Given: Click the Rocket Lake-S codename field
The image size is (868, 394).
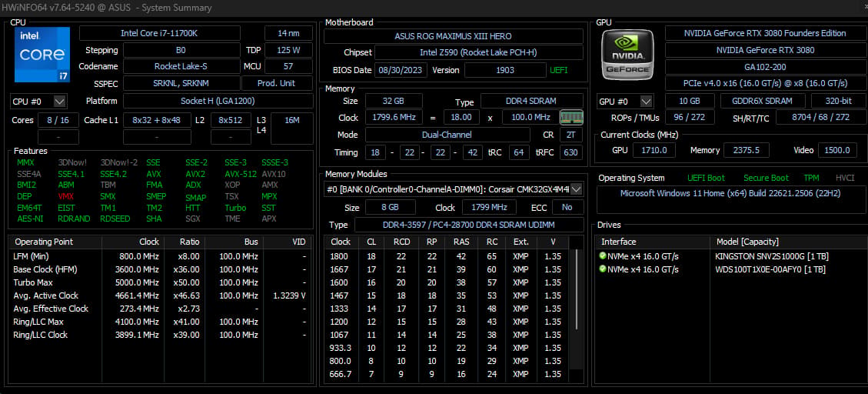Looking at the screenshot, I should point(181,66).
